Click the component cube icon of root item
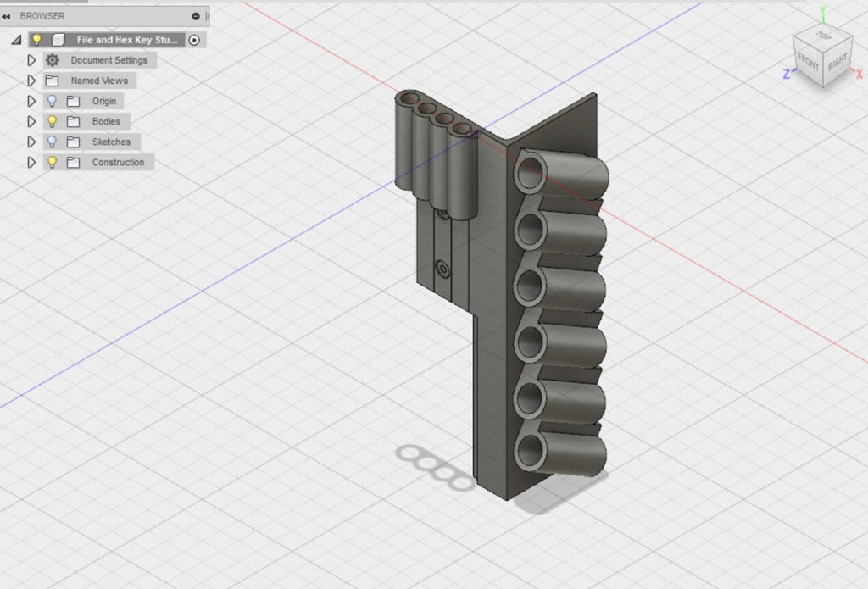Image resolution: width=868 pixels, height=589 pixels. click(58, 40)
